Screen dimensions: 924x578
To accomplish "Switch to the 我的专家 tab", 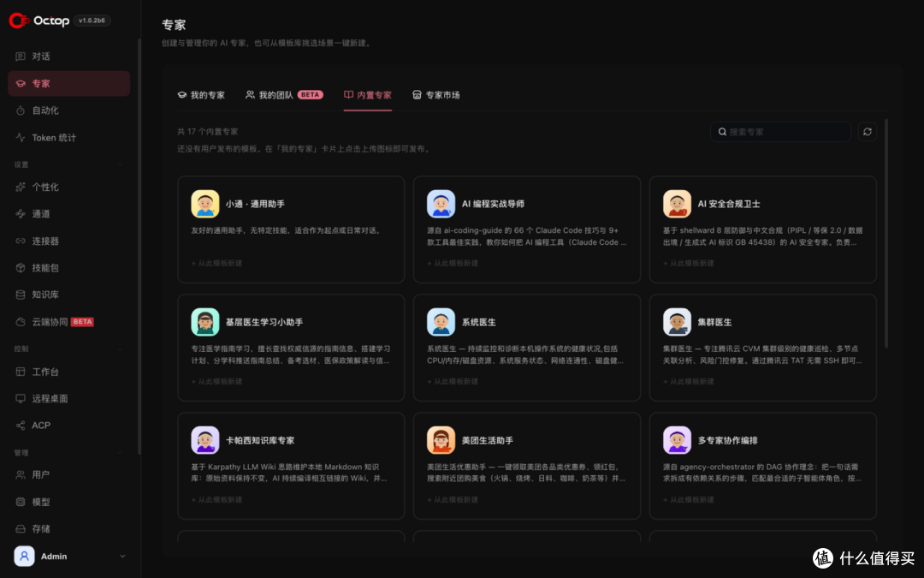I will coord(201,95).
